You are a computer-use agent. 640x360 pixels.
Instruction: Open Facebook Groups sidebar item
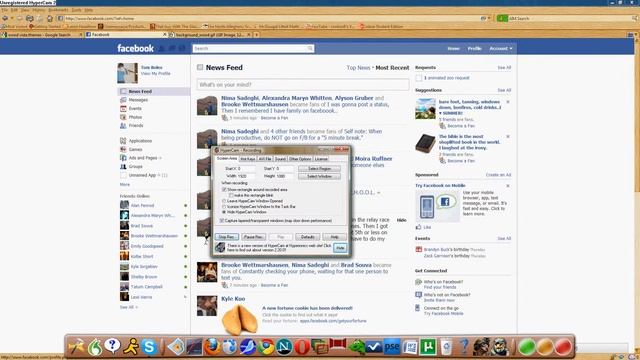[x=136, y=167]
